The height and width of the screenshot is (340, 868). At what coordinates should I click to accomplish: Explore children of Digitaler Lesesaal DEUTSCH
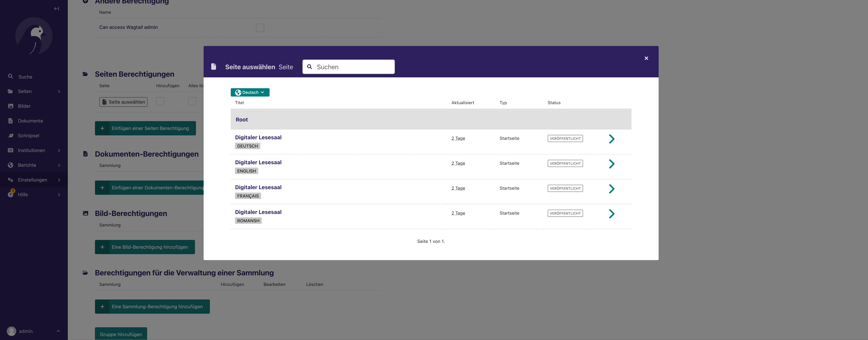click(x=611, y=139)
